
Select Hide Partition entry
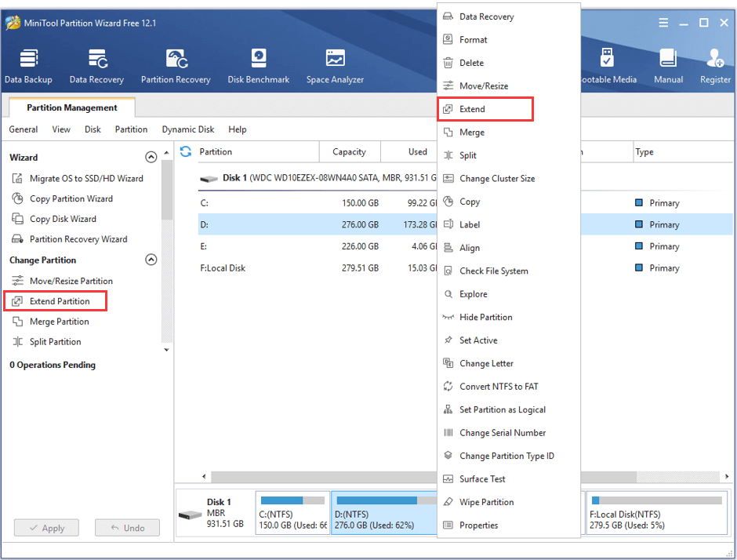509,317
